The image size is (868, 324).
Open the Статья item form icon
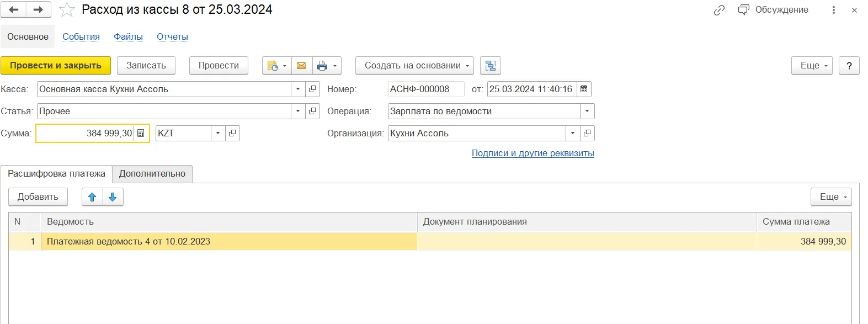(312, 111)
